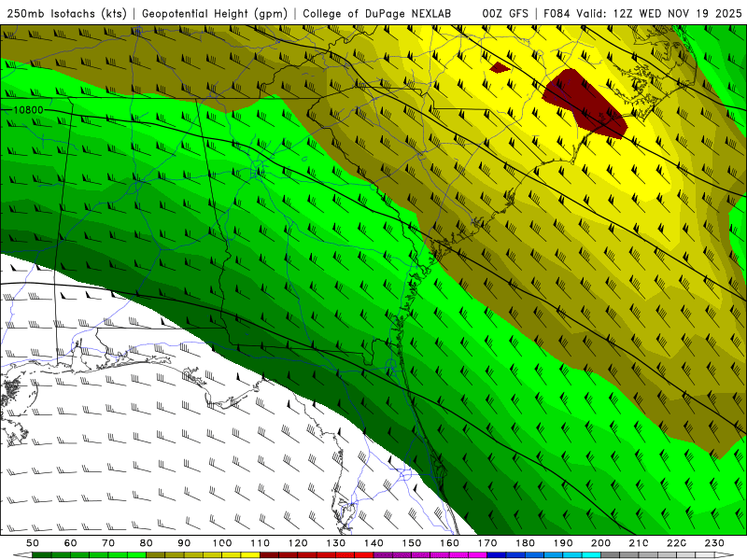This screenshot has width=747, height=560.
Task: Click the '00Z GFS' model run label
Action: (x=505, y=14)
